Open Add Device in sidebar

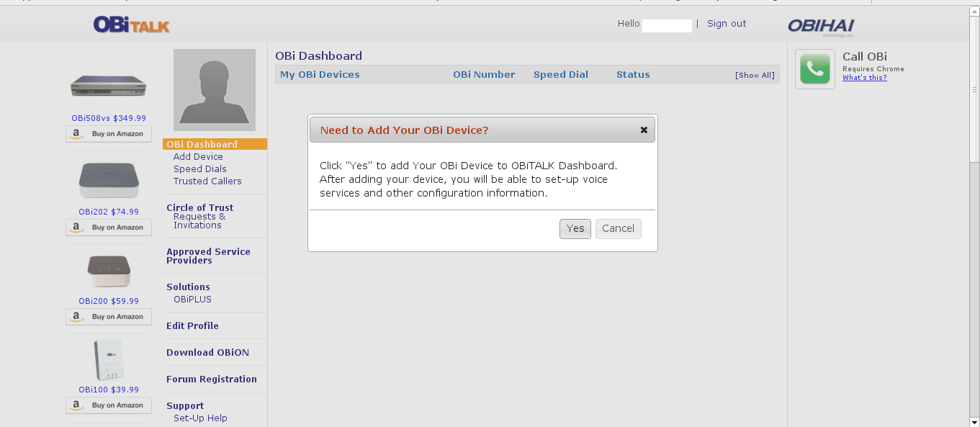(x=198, y=157)
